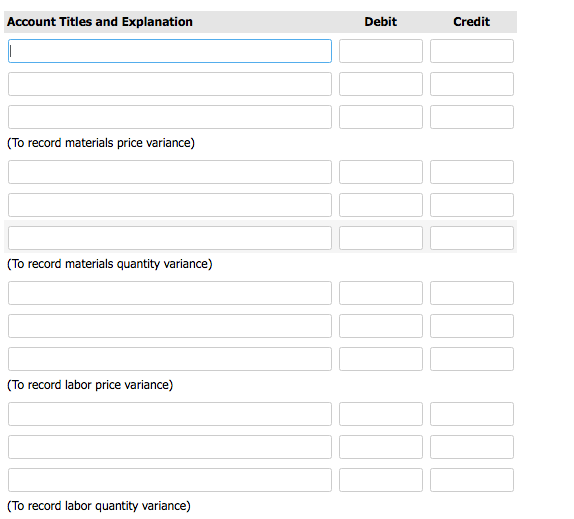
Task: Click third account title field for labor quantity variance
Action: pyautogui.click(x=170, y=480)
